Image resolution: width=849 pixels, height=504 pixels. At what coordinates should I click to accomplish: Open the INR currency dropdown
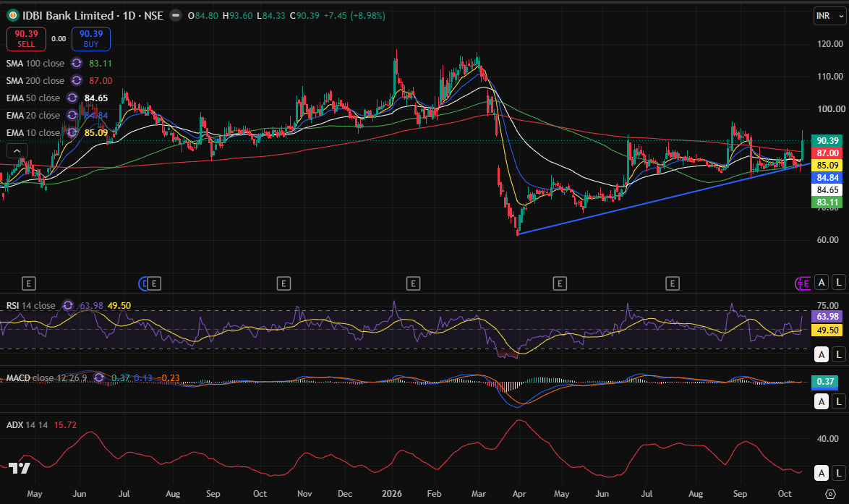[x=829, y=16]
